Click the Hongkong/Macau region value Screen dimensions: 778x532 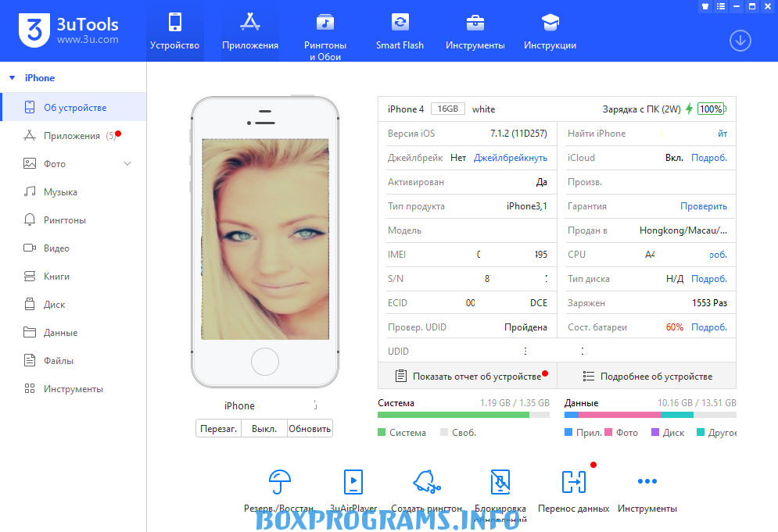[x=683, y=230]
